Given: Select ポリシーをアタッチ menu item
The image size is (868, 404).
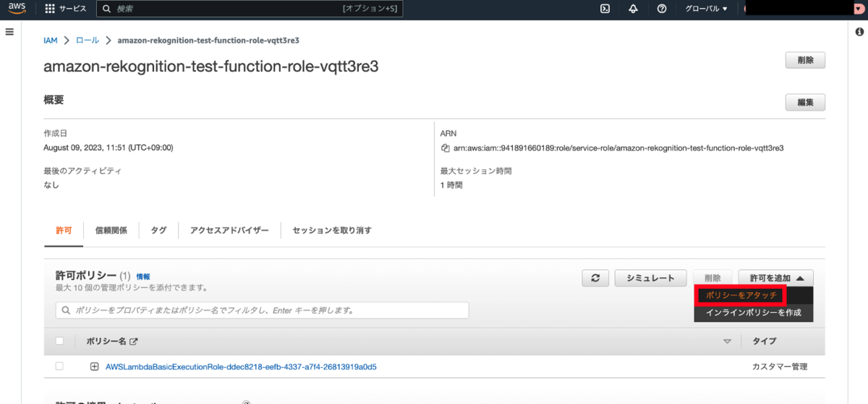Looking at the screenshot, I should (x=741, y=295).
